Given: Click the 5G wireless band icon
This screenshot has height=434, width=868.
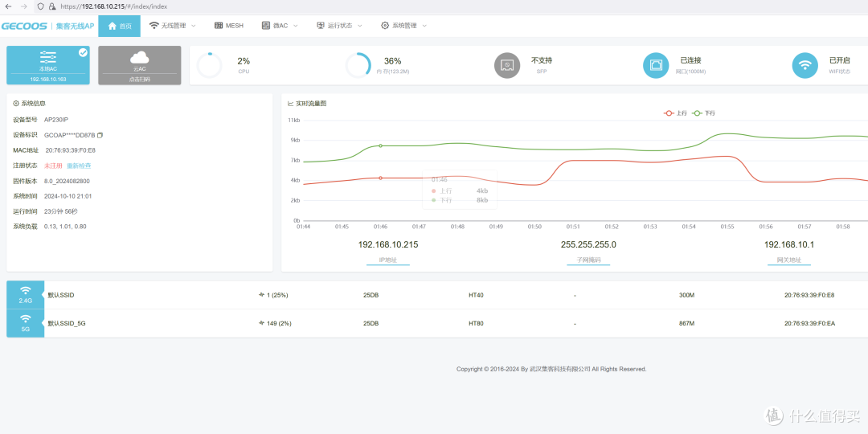Looking at the screenshot, I should coord(26,323).
